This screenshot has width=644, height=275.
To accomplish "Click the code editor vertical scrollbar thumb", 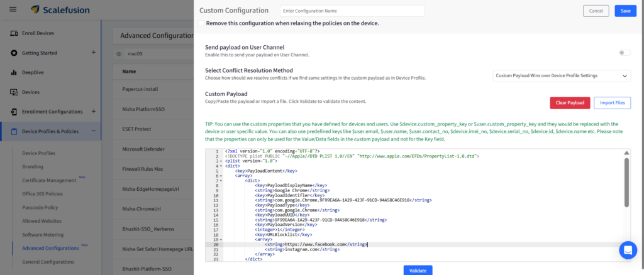I will tap(626, 183).
